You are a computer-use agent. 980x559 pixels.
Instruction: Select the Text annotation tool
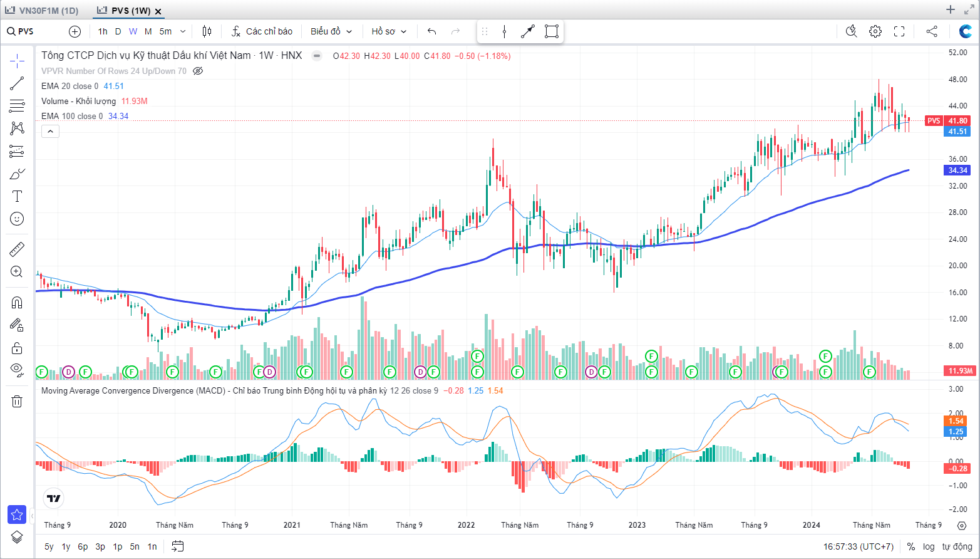pyautogui.click(x=17, y=196)
